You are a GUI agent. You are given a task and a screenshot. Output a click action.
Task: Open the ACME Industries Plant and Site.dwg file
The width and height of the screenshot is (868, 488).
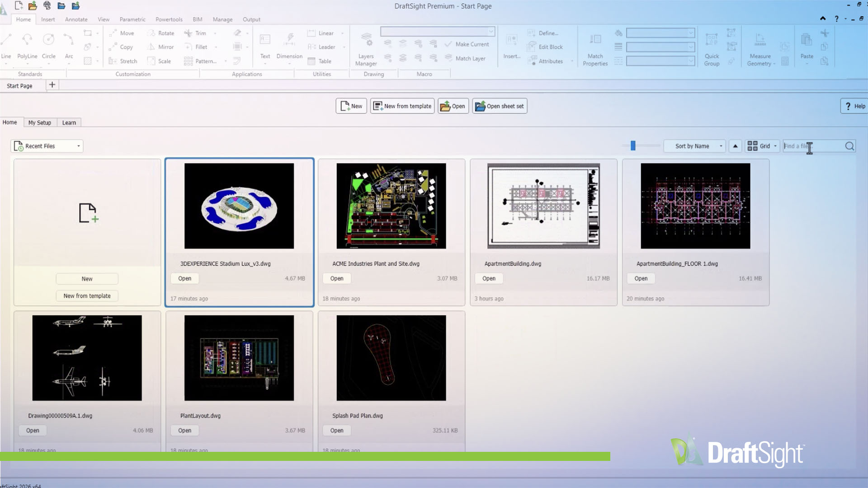(337, 278)
